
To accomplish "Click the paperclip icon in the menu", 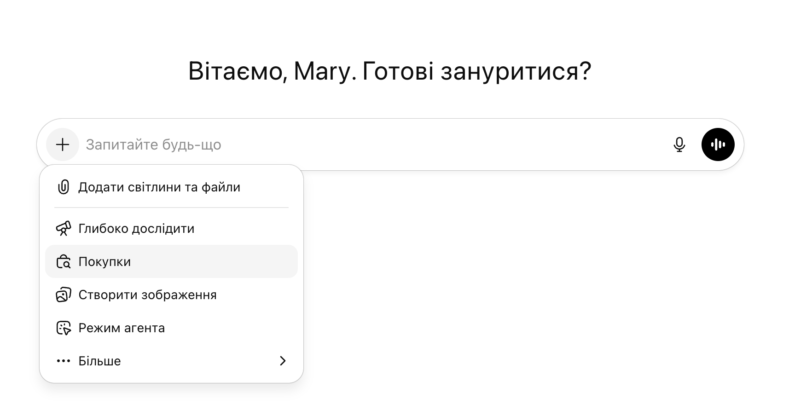I will pos(64,187).
